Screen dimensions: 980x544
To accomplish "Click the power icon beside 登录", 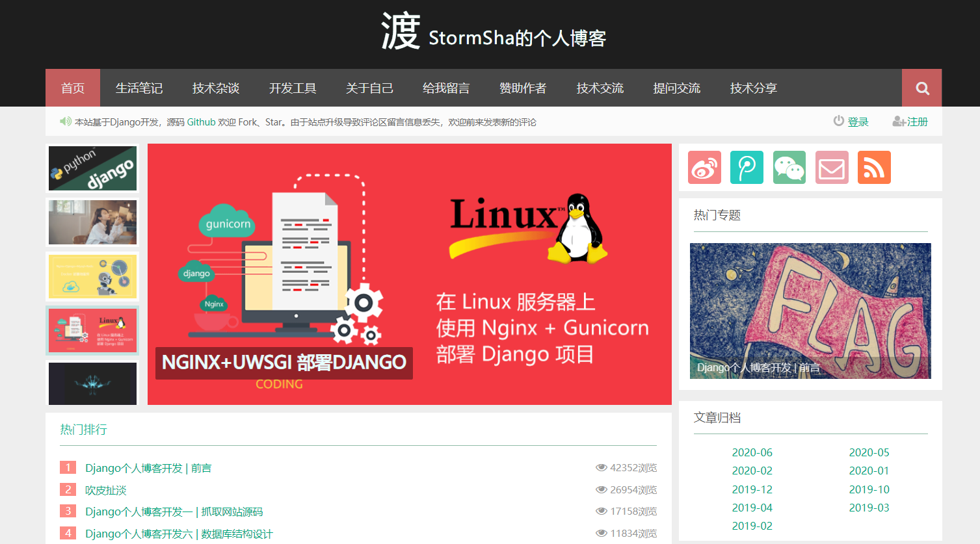I will pyautogui.click(x=838, y=120).
